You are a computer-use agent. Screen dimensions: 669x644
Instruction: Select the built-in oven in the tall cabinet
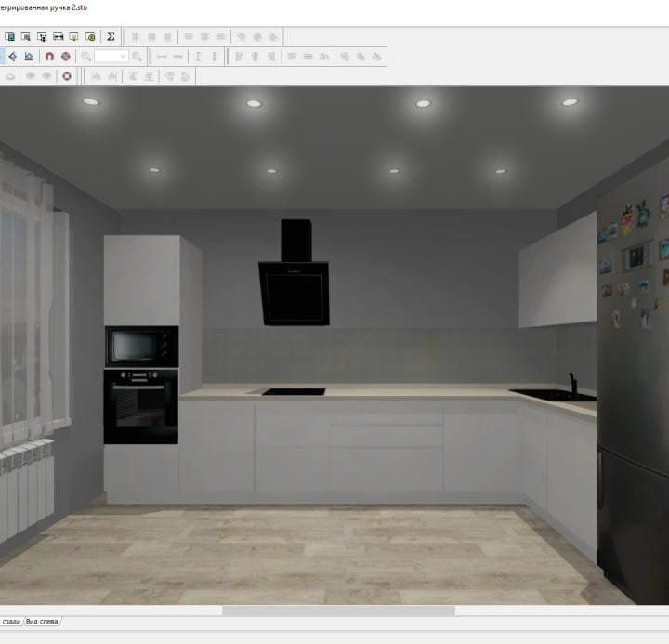tap(141, 405)
